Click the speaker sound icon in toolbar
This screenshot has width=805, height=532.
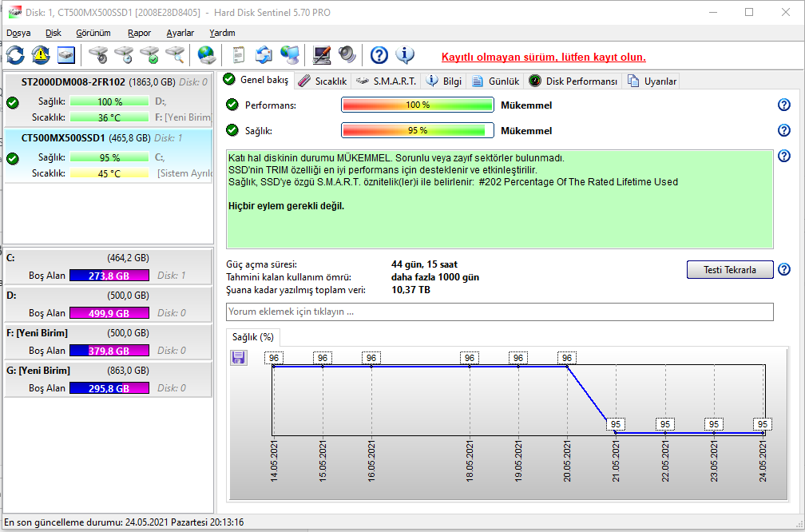(347, 55)
